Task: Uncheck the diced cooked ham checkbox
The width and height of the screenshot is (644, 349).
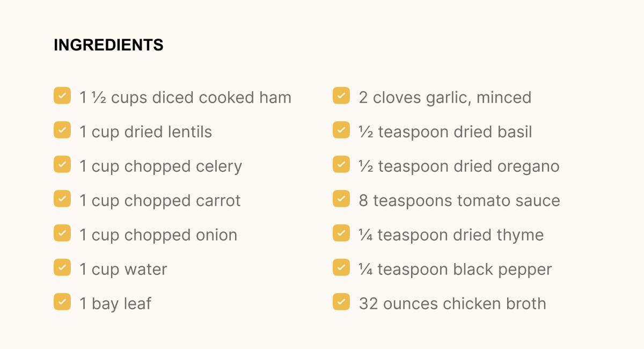Action: pos(62,96)
